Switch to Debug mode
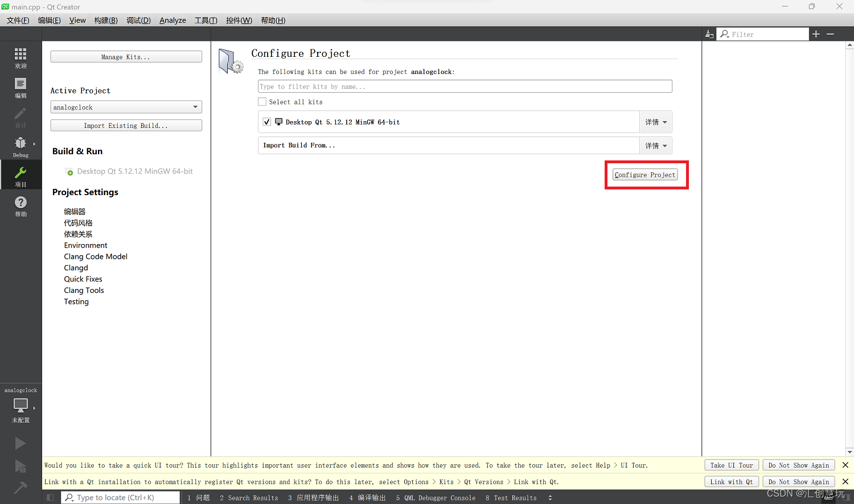Viewport: 854px width, 504px height. 20,147
